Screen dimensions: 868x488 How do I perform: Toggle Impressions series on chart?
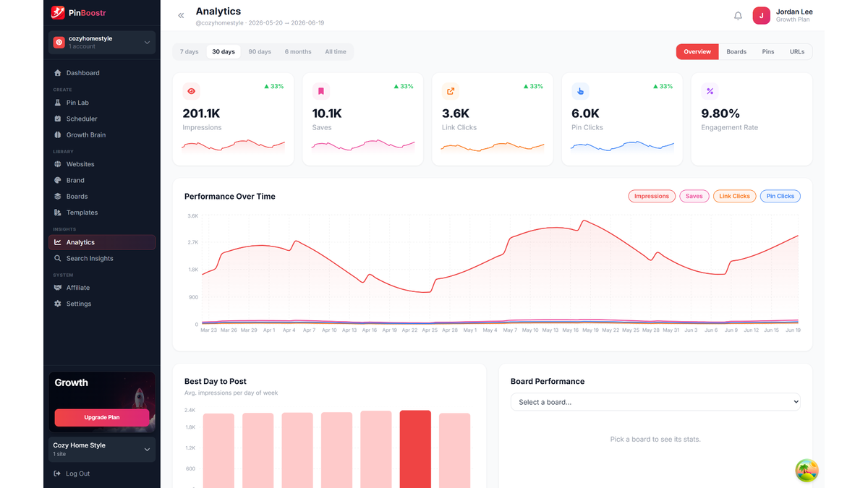652,196
